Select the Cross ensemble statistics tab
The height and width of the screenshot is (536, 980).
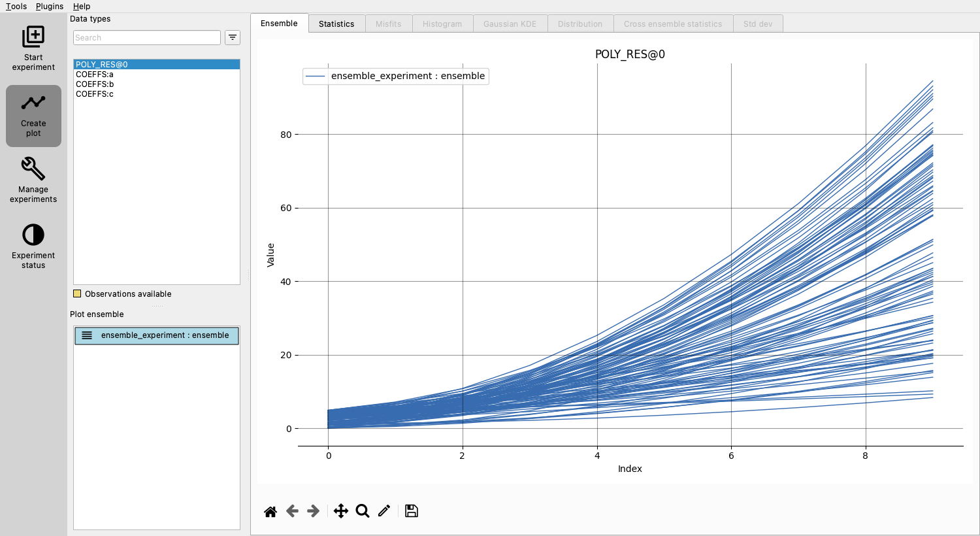[673, 24]
